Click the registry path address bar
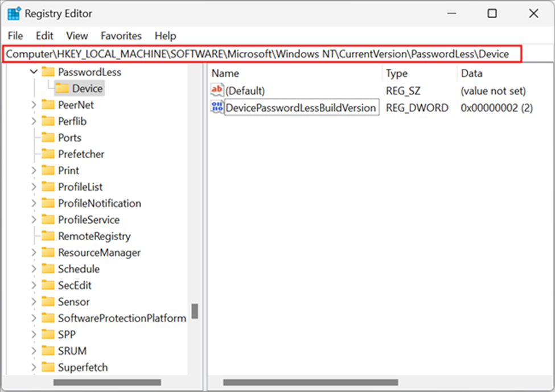Image resolution: width=555 pixels, height=392 pixels. point(262,54)
